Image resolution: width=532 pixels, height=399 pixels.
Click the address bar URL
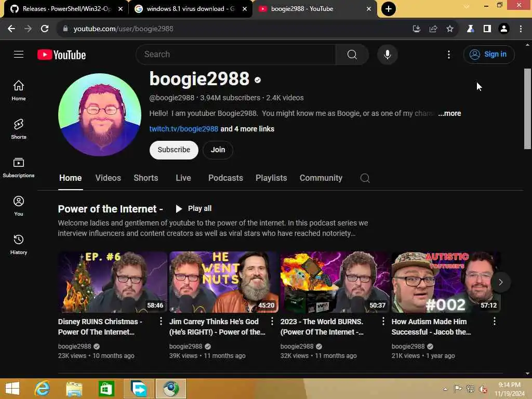(x=123, y=29)
